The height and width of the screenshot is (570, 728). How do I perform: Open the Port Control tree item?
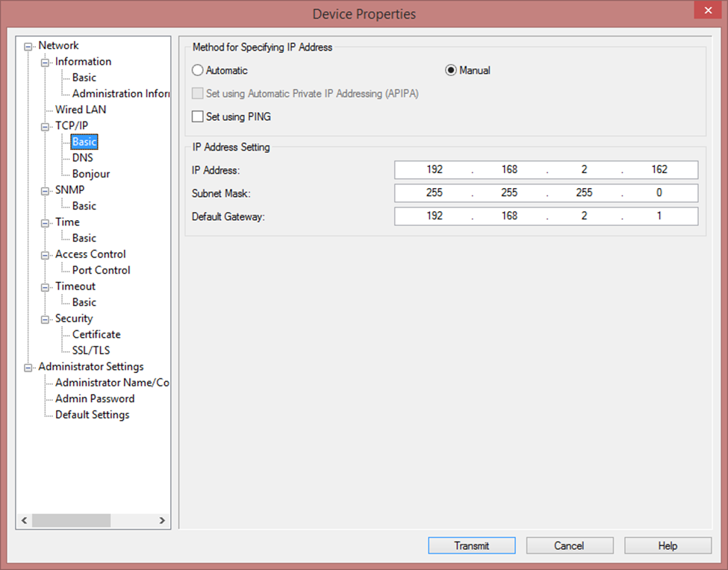tap(102, 270)
